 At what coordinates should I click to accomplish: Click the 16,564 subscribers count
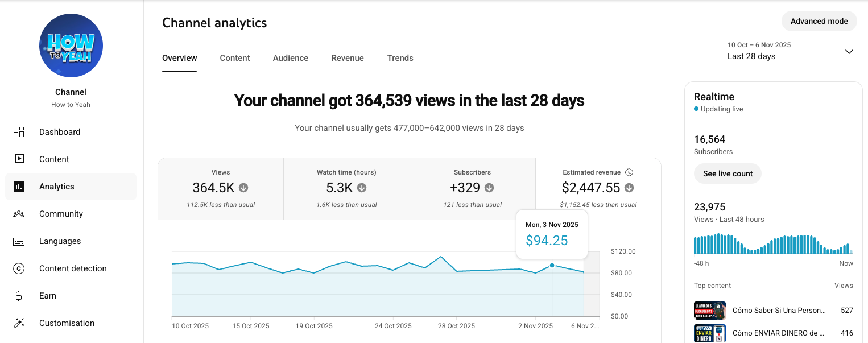pos(709,139)
